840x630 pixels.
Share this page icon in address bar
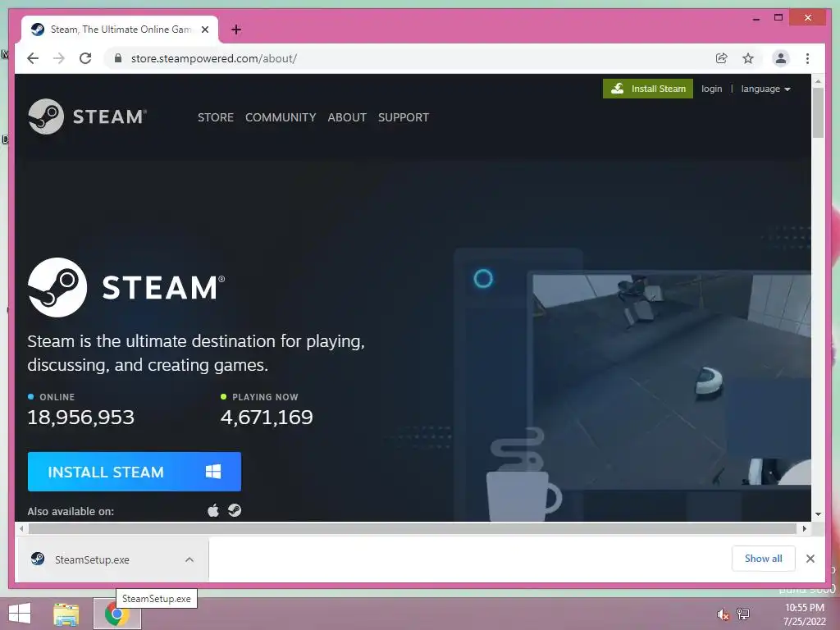pos(722,58)
